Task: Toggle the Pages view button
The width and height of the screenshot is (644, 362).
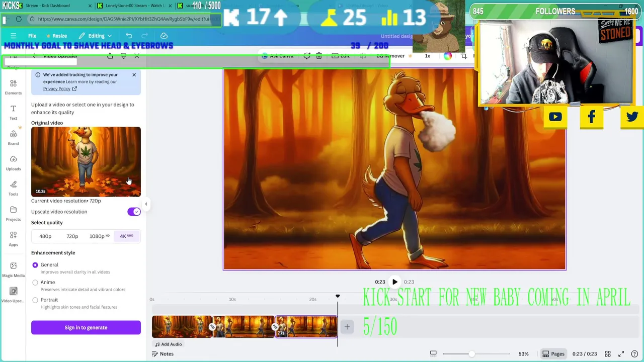Action: coord(553,354)
